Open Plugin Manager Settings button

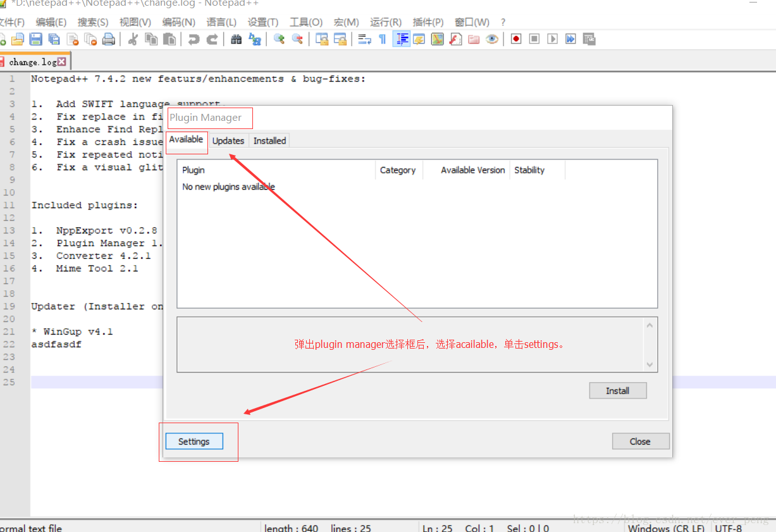pos(194,442)
